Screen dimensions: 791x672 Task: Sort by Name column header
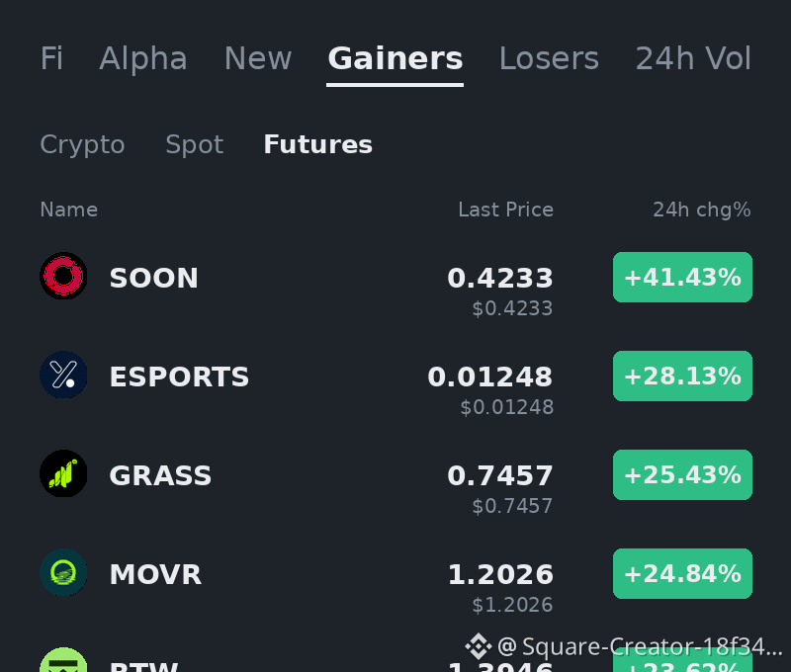coord(68,210)
